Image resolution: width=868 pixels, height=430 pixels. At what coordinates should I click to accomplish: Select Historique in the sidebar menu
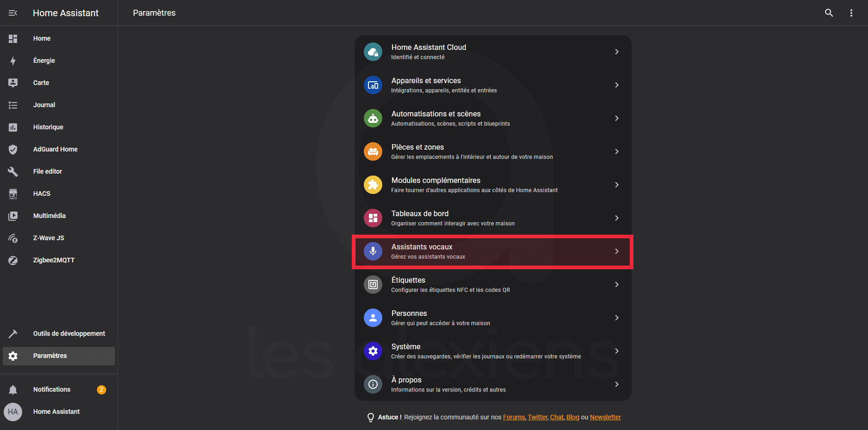click(59, 127)
